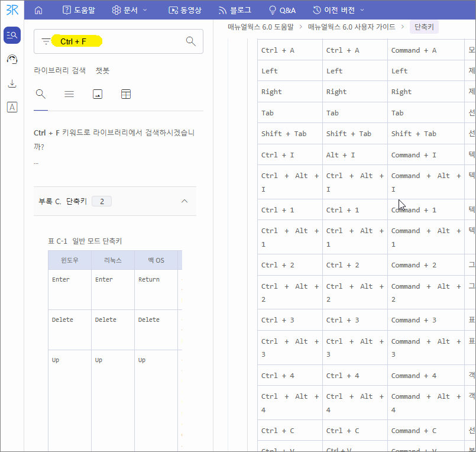Open the 동영상 menu item

point(186,10)
